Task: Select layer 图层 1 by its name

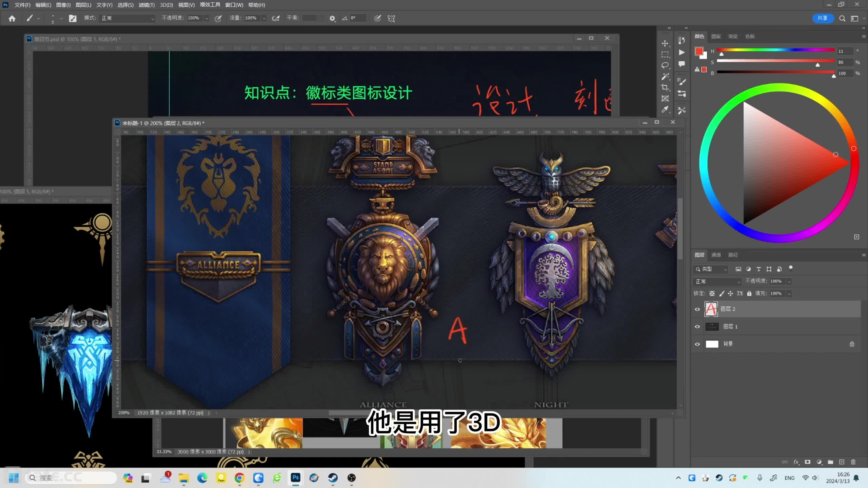Action: click(730, 327)
